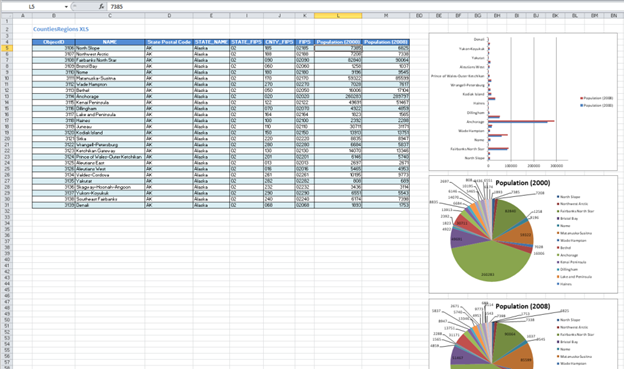Viewport: 624px width, 369px height.
Task: Click the Anchorage bar in the bar chart
Action: pyautogui.click(x=521, y=121)
